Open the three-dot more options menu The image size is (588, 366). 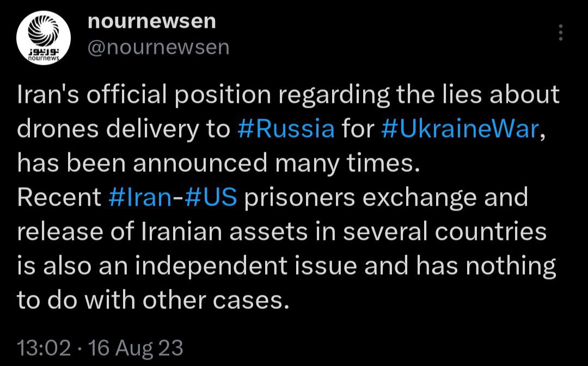[561, 33]
